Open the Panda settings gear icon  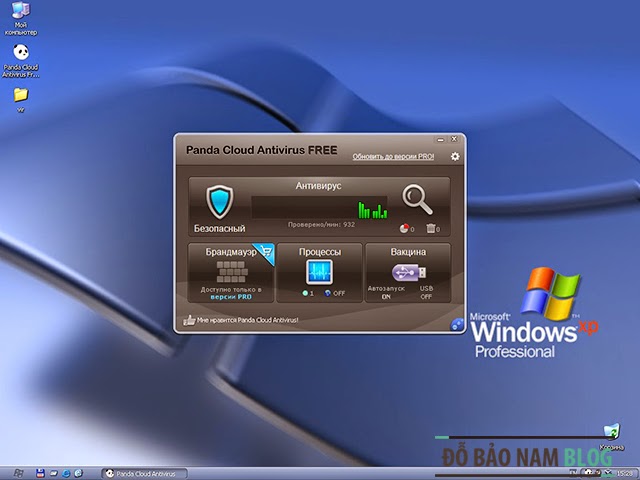pos(455,156)
